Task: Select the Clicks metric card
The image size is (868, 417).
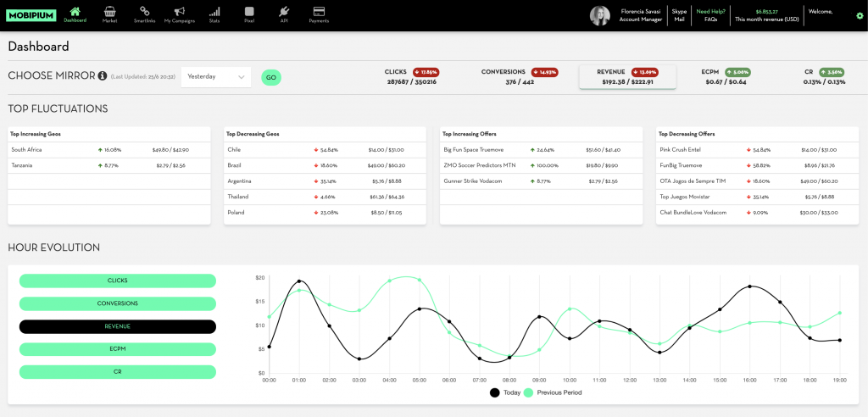Action: 412,77
